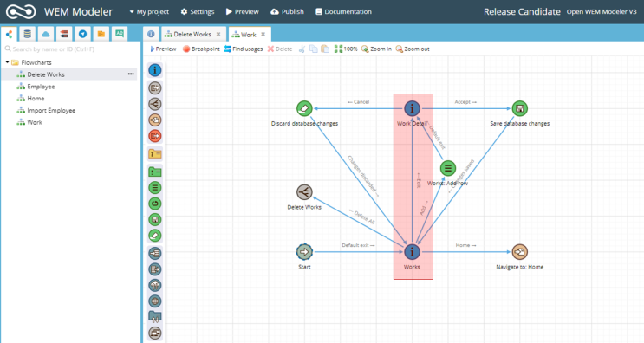
Task: Click the copy icon in toolbar
Action: point(314,49)
